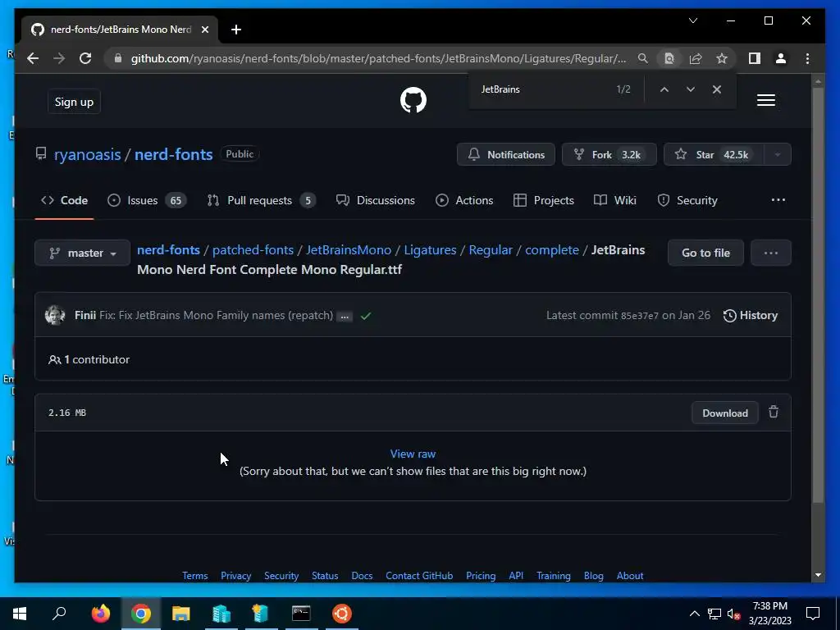The height and width of the screenshot is (630, 840).
Task: Expand the commit message ellipsis
Action: 345,316
